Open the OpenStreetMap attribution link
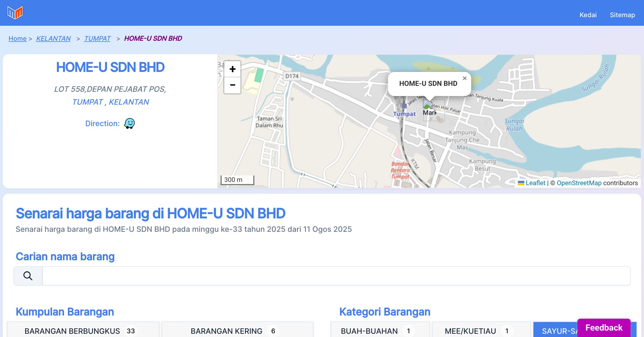Screen dimensions: 644x337 pyautogui.click(x=579, y=183)
